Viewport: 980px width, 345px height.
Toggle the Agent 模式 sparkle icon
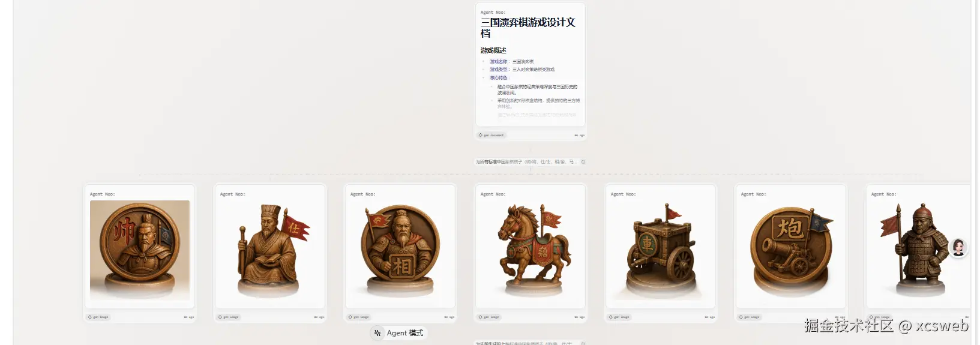[x=377, y=333]
